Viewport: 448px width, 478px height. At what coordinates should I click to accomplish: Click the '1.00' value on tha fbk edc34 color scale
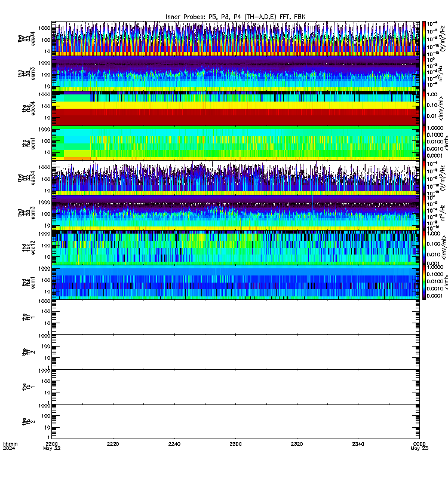click(x=432, y=94)
